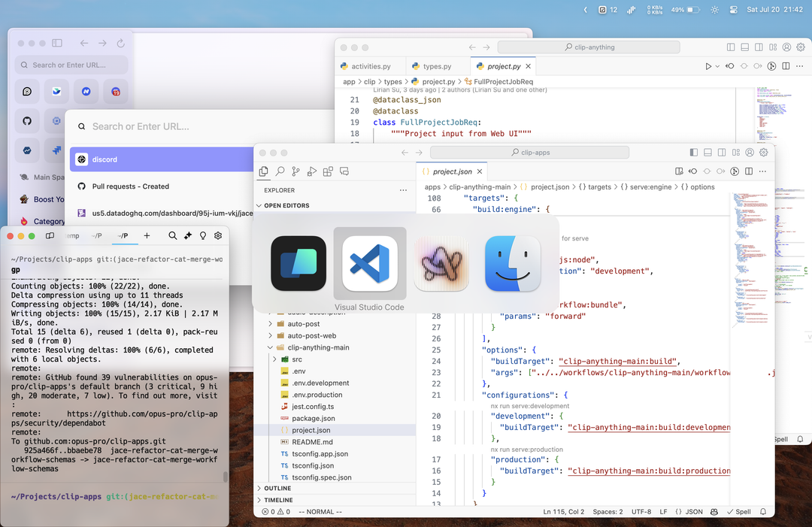Click the Search icon in VS Code activity bar
The height and width of the screenshot is (527, 812).
click(x=280, y=171)
